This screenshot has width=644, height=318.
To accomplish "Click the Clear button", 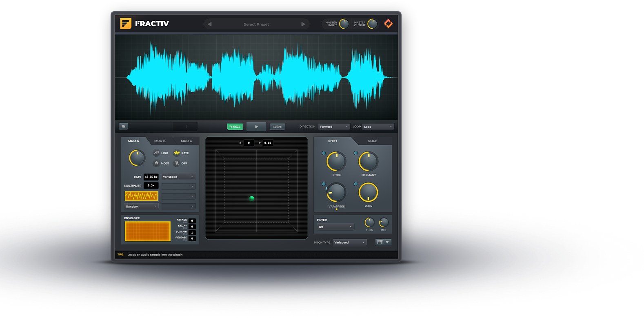I will pyautogui.click(x=278, y=127).
